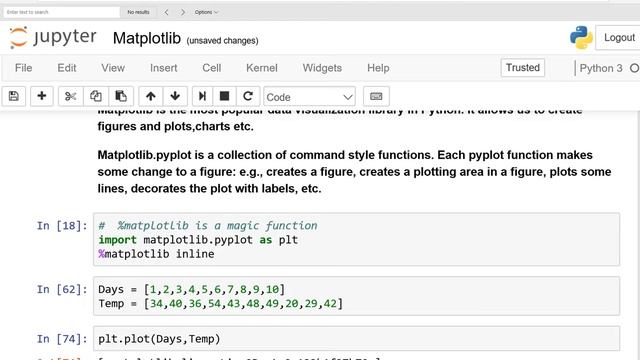Paste cells below icon

pos(121,96)
